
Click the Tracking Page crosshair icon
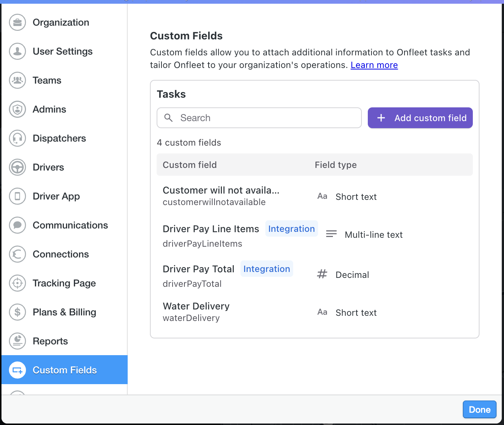[17, 283]
